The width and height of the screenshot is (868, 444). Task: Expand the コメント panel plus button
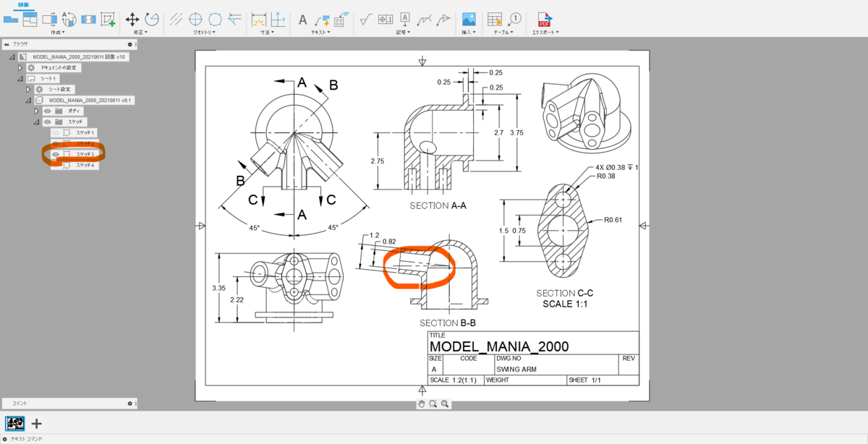pyautogui.click(x=130, y=403)
